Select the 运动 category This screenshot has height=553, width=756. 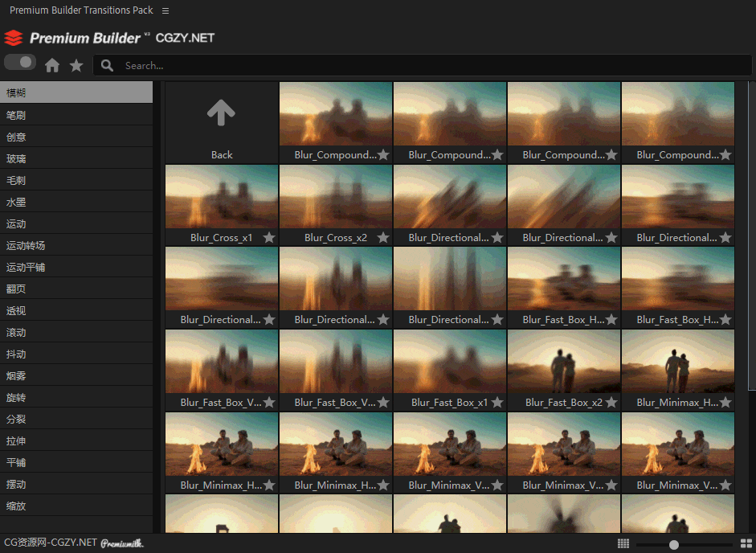[x=76, y=223]
